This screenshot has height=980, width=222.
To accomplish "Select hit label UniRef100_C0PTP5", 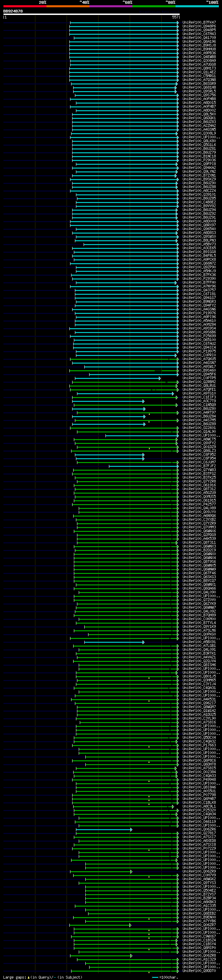I will click(x=199, y=378).
